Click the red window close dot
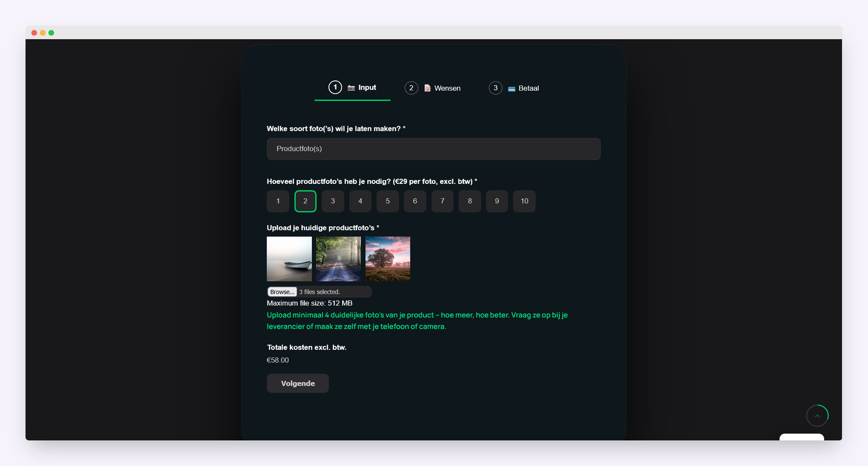This screenshot has height=466, width=868. point(34,33)
